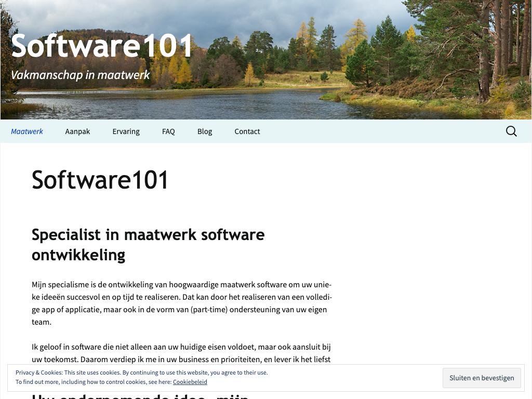532x399 pixels.
Task: Open the Ervaring menu item
Action: pyautogui.click(x=126, y=131)
